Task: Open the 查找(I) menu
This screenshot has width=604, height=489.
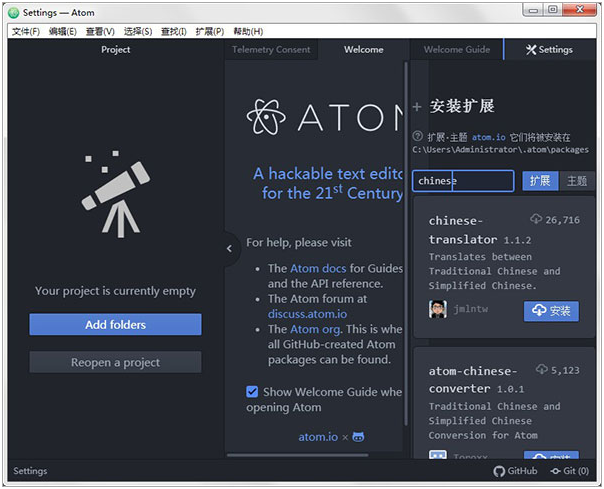Action: [174, 32]
